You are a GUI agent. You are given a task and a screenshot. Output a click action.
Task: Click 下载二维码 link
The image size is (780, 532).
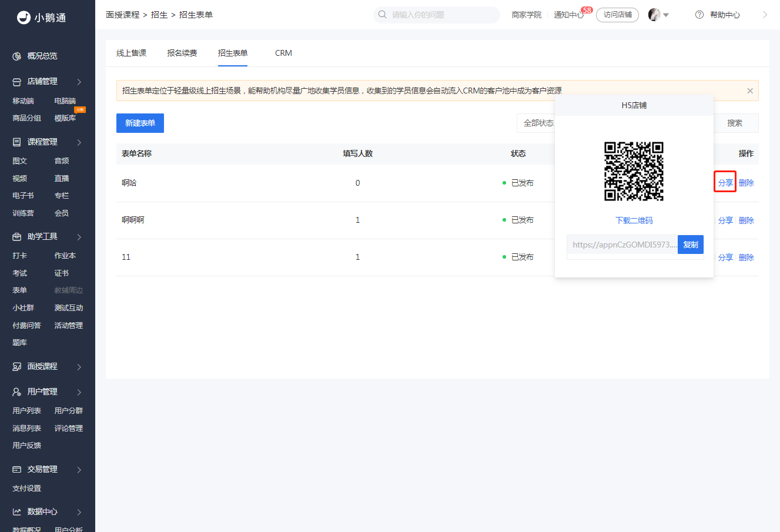point(634,220)
